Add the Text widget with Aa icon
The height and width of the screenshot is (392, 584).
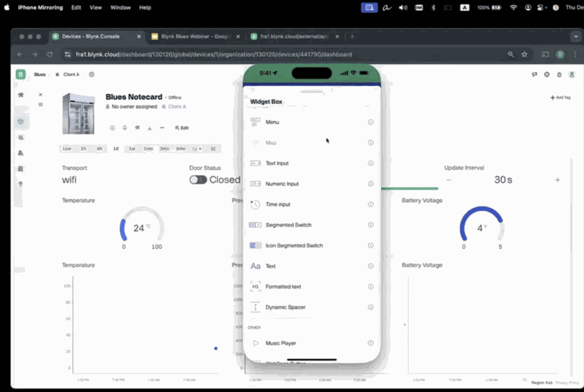311,266
